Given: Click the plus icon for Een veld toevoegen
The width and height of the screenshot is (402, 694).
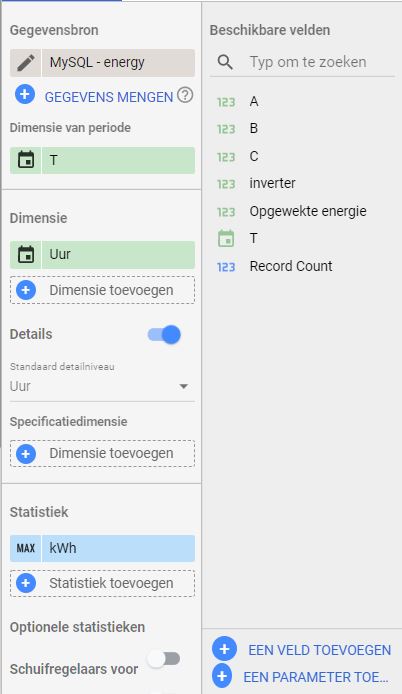Looking at the screenshot, I should click(x=224, y=649).
